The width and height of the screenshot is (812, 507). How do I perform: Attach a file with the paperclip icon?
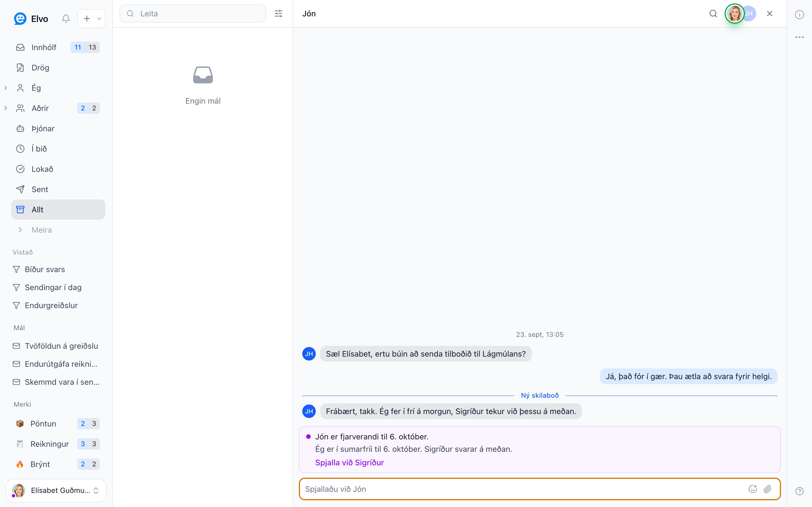(x=768, y=489)
